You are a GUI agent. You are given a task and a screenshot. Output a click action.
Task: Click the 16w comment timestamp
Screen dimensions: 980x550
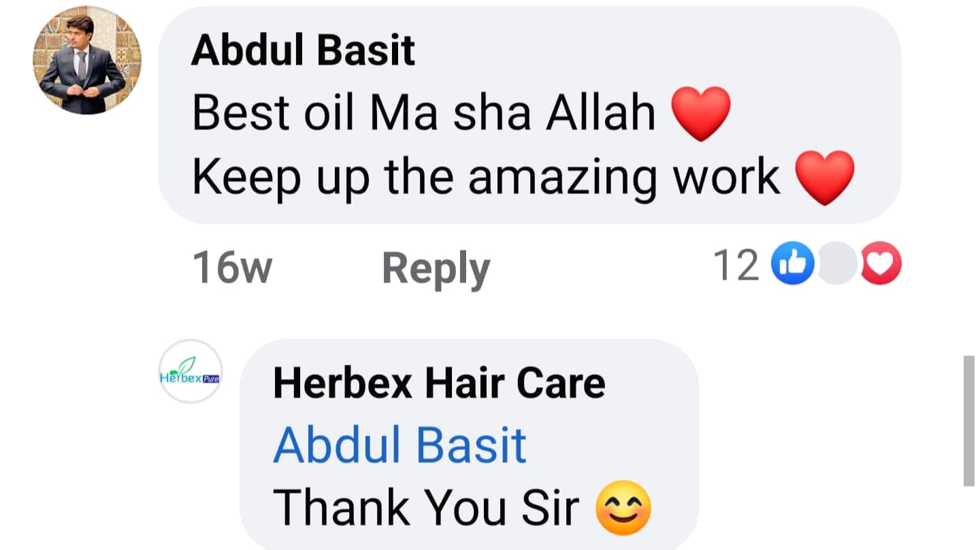point(232,265)
